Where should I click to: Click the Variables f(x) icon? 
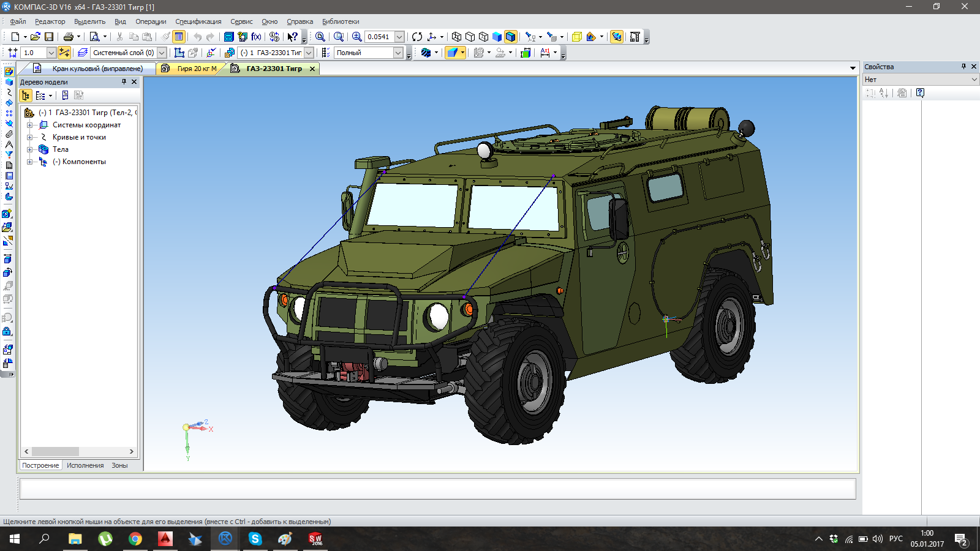[x=256, y=37]
